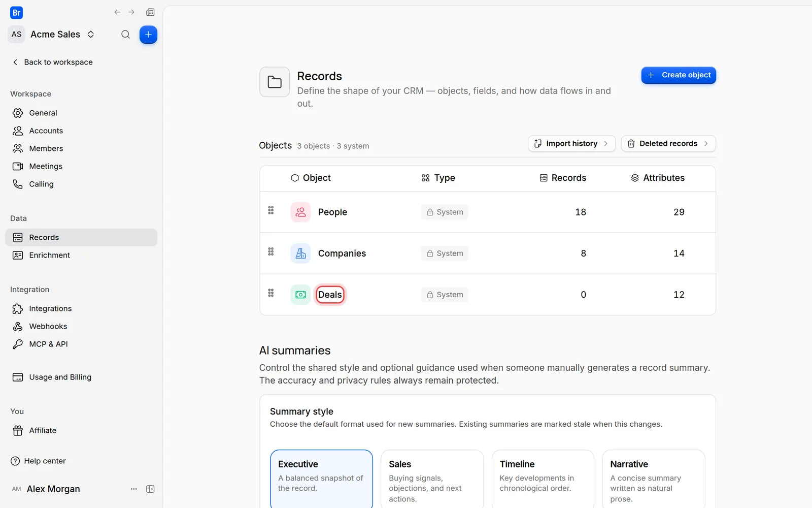Click the AS workspace avatar
The image size is (812, 508).
pyautogui.click(x=17, y=35)
